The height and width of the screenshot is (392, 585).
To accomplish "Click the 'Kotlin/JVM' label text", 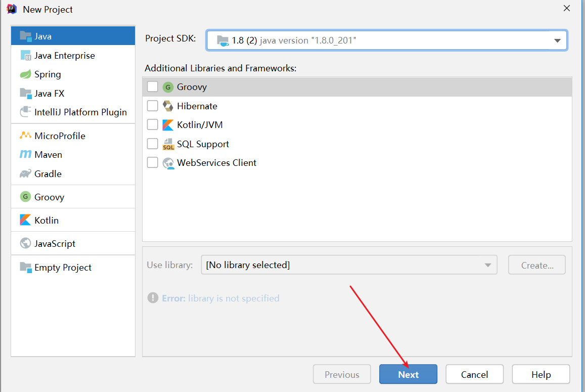I will pos(200,125).
